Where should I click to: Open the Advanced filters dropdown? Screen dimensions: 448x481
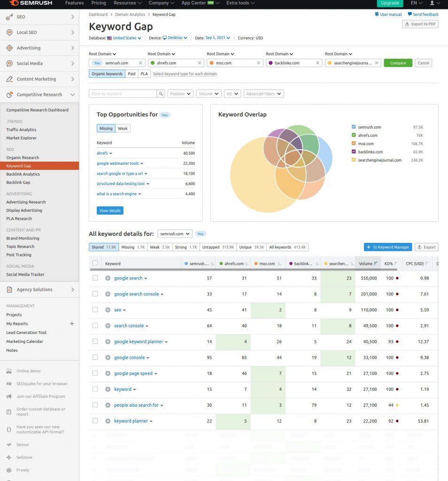pos(264,94)
